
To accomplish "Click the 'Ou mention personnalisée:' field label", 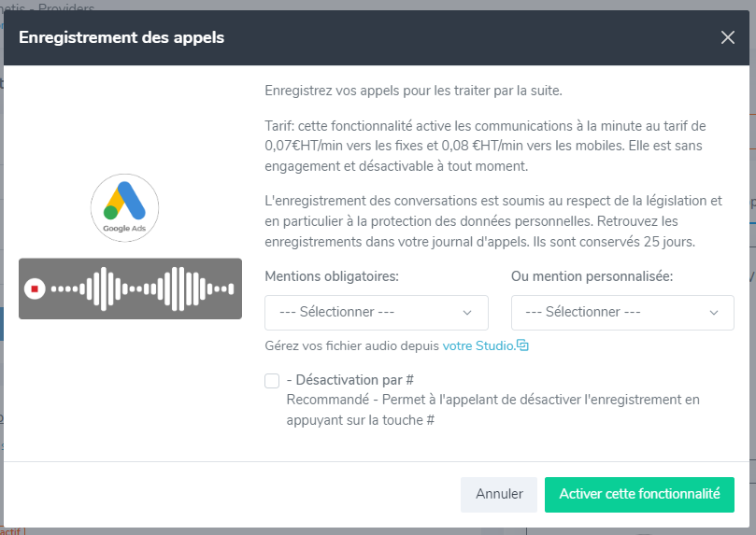I will click(592, 276).
